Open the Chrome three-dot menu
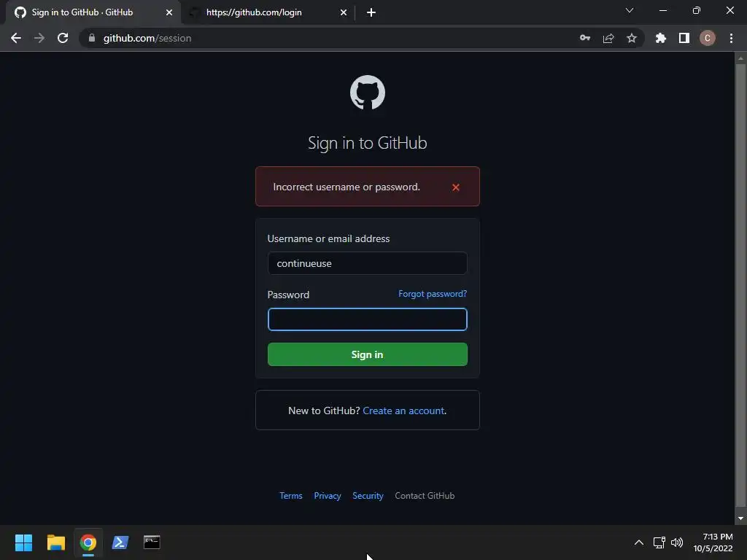This screenshot has height=560, width=747. click(x=731, y=38)
